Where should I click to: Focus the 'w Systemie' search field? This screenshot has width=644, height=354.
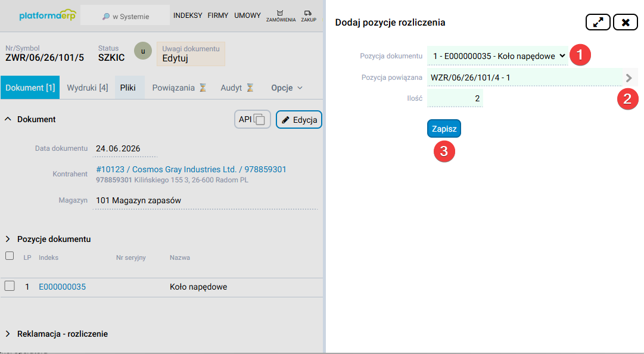click(125, 16)
